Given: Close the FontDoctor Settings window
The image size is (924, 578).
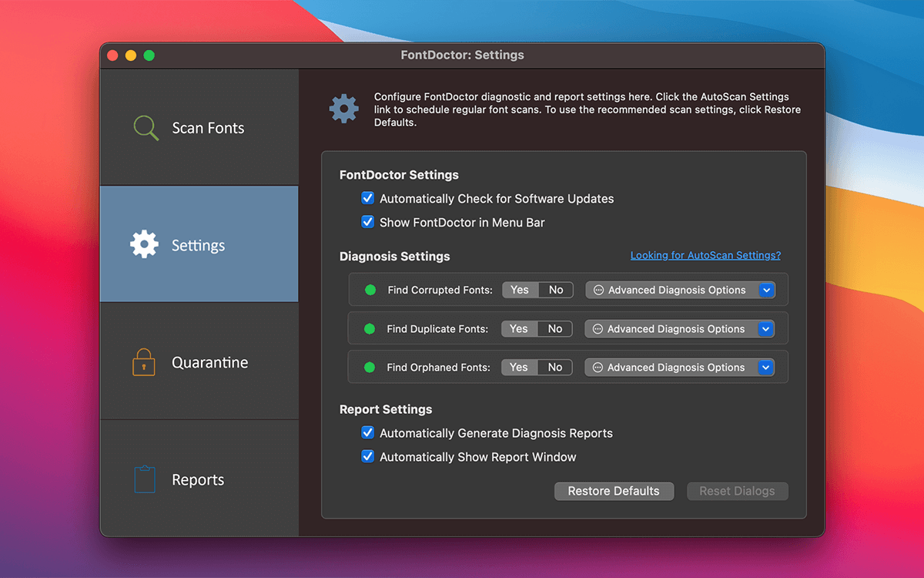Looking at the screenshot, I should coord(112,55).
